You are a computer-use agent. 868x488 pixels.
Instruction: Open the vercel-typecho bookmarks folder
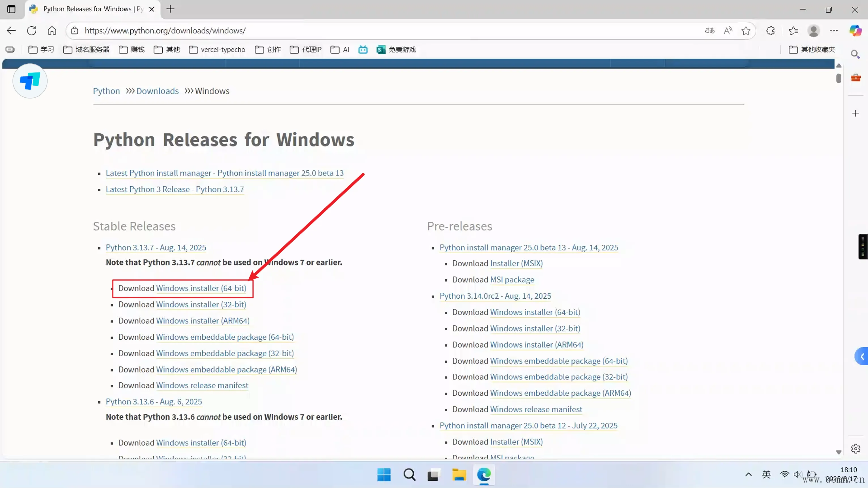pyautogui.click(x=217, y=50)
